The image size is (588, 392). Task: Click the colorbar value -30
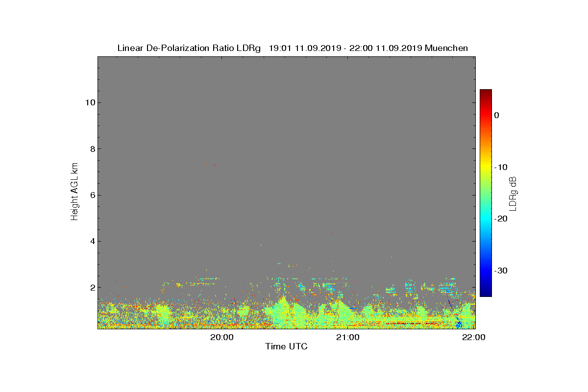[500, 271]
